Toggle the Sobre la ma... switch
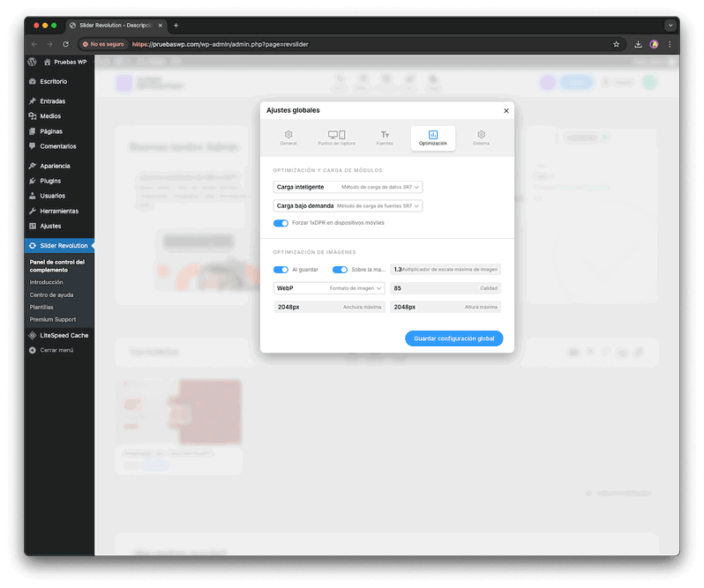Screen dimensions: 704x588 340,270
